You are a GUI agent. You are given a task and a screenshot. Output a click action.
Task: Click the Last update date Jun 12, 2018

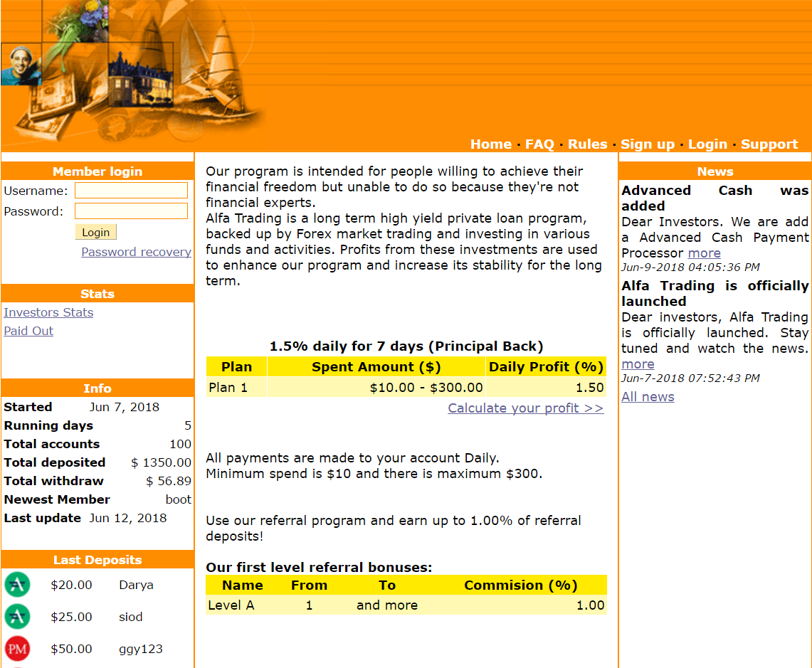pos(128,518)
